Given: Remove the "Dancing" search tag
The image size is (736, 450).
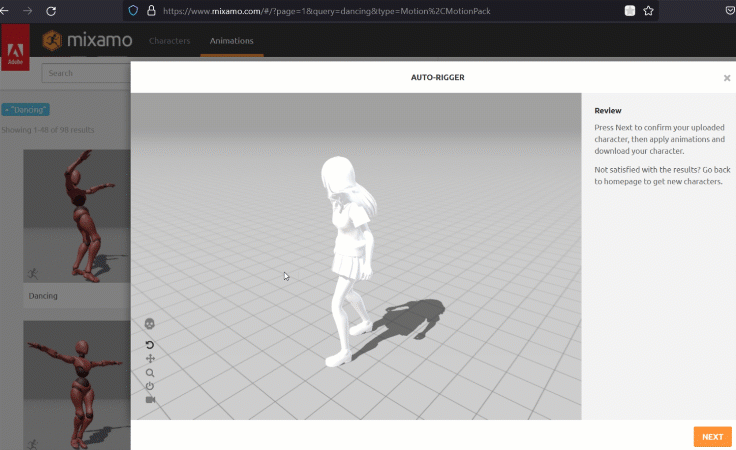Looking at the screenshot, I should pyautogui.click(x=25, y=110).
